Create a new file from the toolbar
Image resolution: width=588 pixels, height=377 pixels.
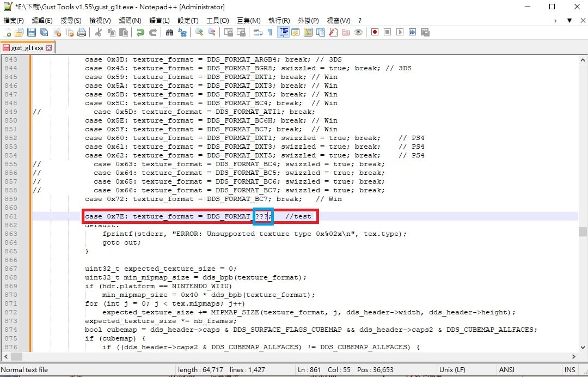click(x=7, y=32)
